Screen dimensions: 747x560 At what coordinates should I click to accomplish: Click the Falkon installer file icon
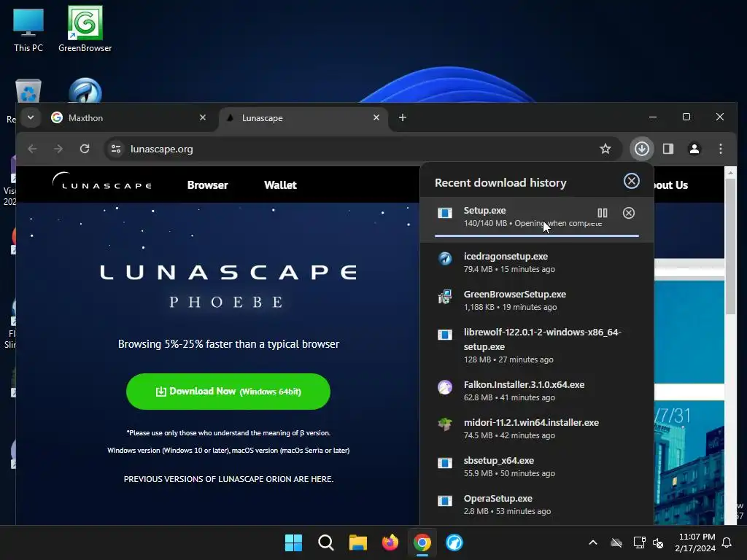tap(445, 387)
